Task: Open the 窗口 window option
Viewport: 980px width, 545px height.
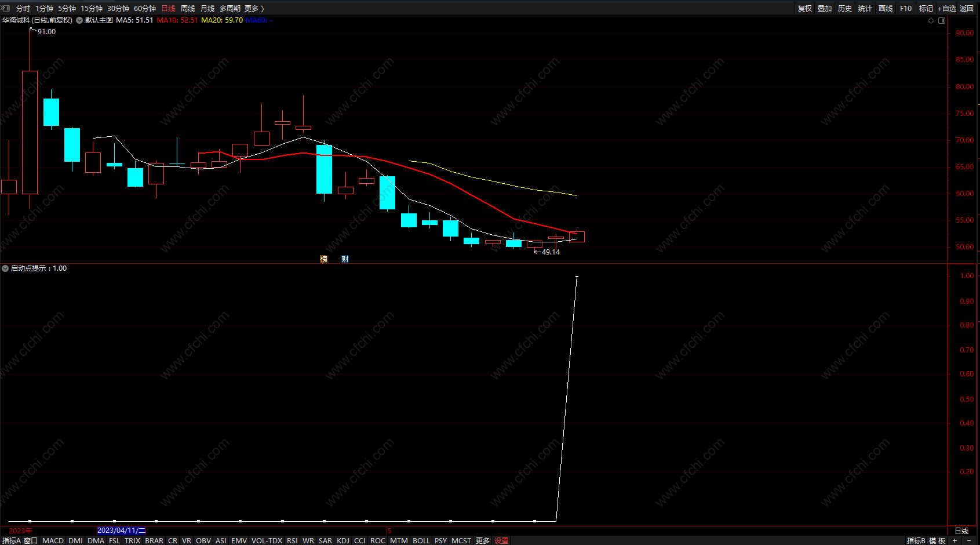Action: 31,540
